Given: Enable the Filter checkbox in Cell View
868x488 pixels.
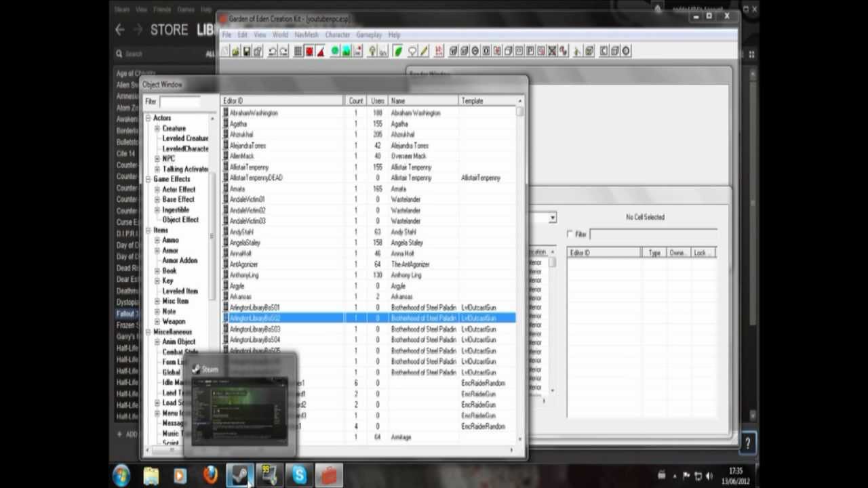Looking at the screenshot, I should coord(570,234).
